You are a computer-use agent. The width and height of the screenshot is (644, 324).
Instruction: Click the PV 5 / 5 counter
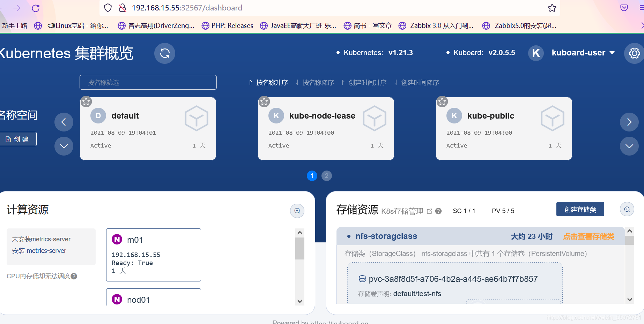click(503, 211)
